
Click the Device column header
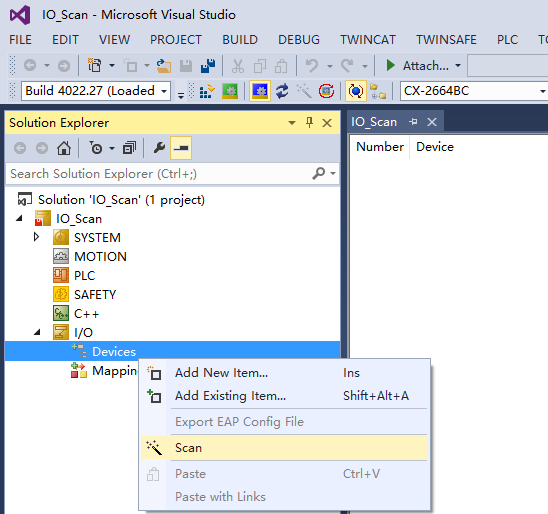pos(435,147)
